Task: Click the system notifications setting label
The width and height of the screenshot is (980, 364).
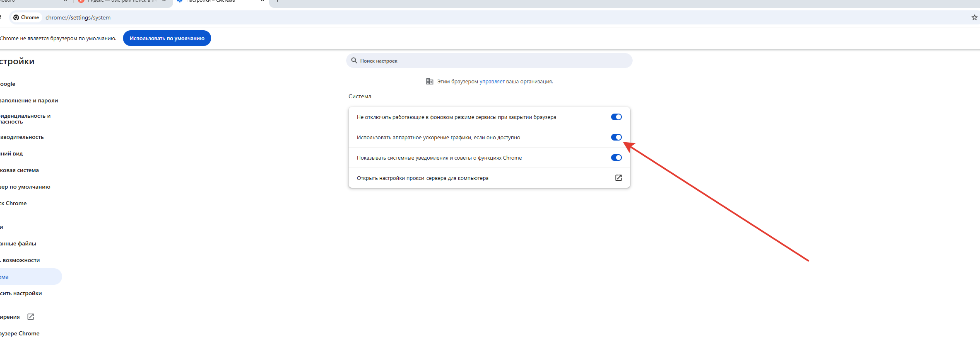Action: click(439, 158)
